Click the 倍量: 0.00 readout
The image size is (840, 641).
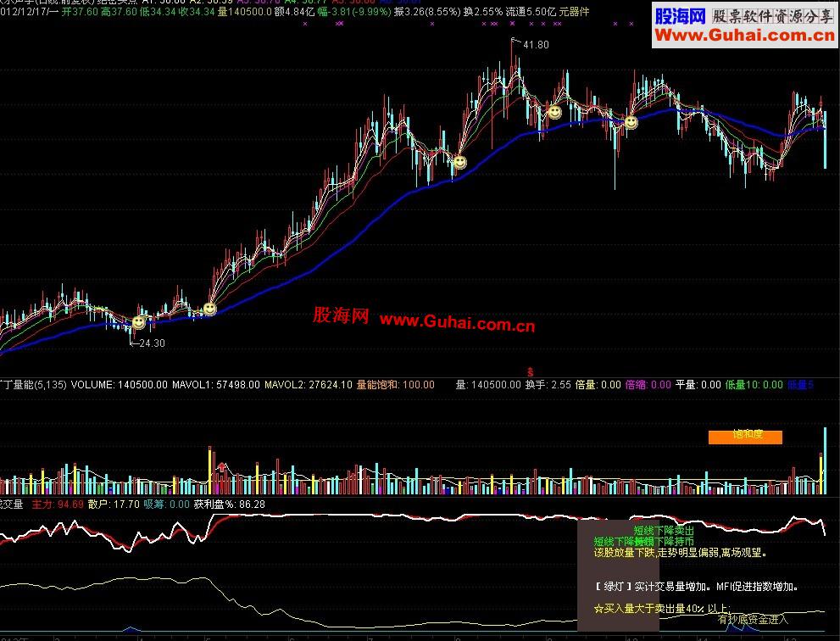tap(598, 385)
